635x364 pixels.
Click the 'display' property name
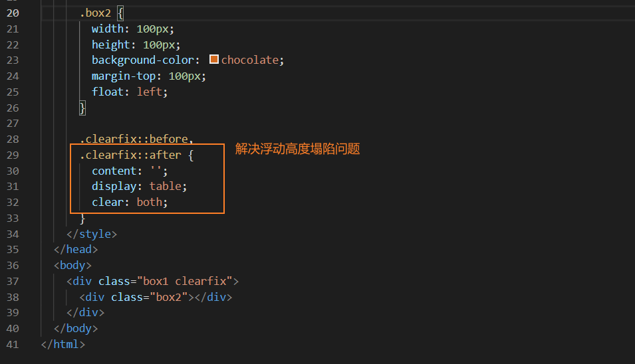(x=114, y=187)
